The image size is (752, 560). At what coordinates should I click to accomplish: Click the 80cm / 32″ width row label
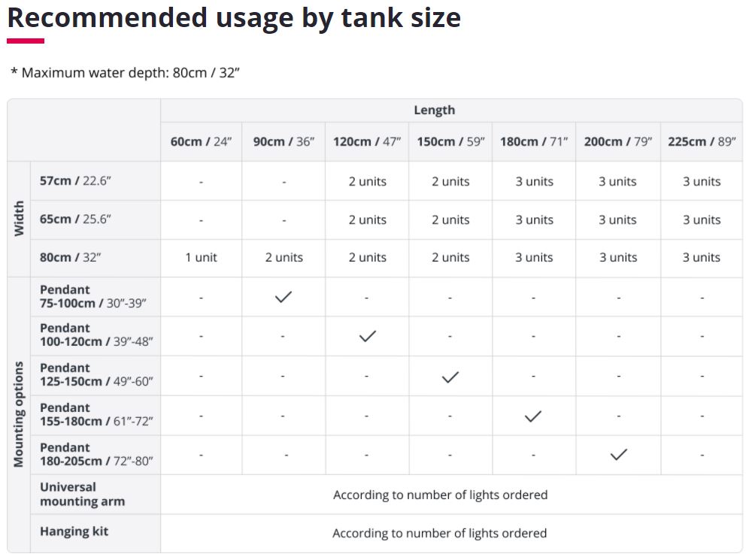pyautogui.click(x=70, y=258)
